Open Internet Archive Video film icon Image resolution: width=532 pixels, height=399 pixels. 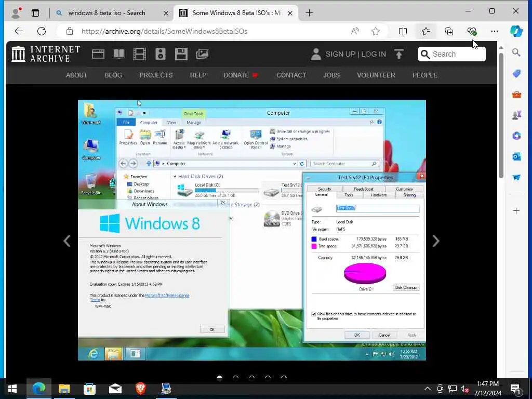(139, 54)
